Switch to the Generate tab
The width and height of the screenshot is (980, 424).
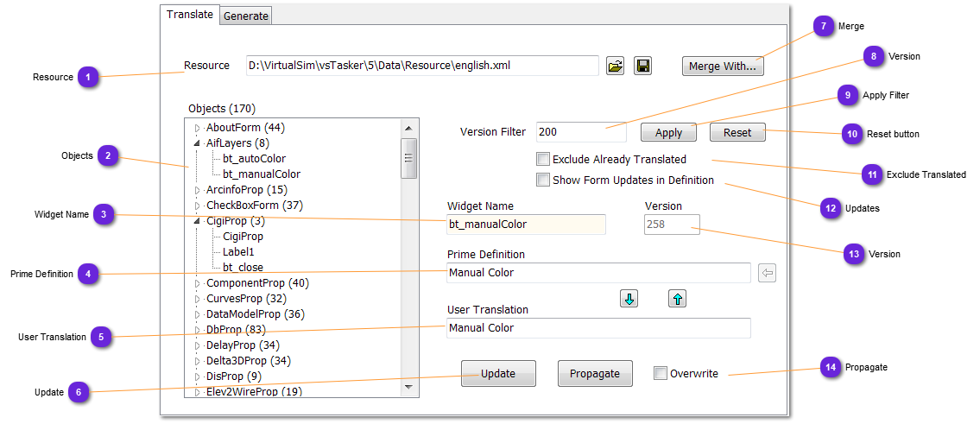click(x=246, y=16)
